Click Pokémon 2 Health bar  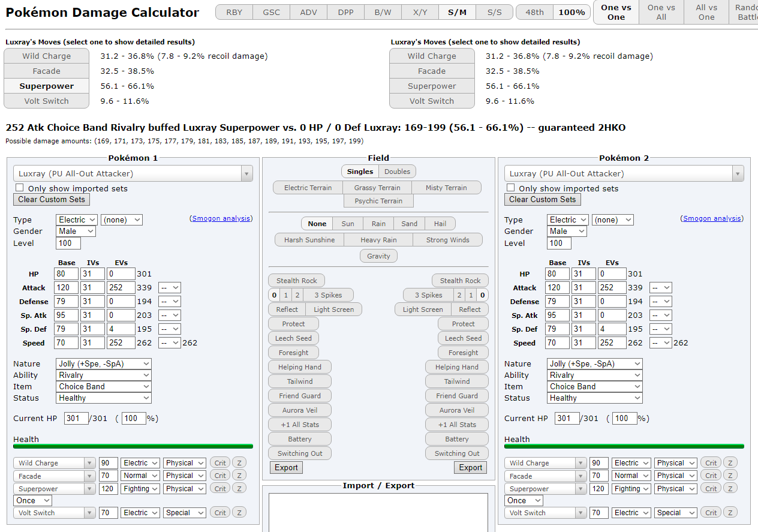pos(624,446)
